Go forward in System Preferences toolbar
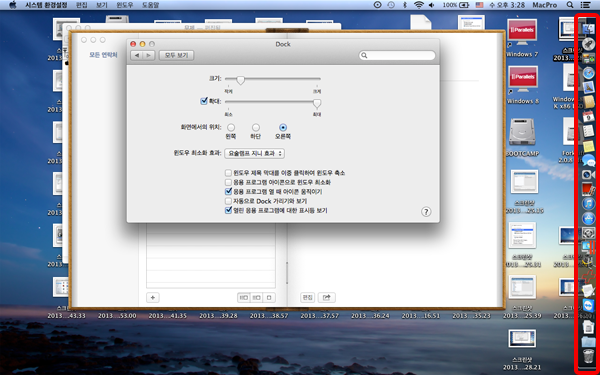This screenshot has width=600, height=375. pos(149,55)
